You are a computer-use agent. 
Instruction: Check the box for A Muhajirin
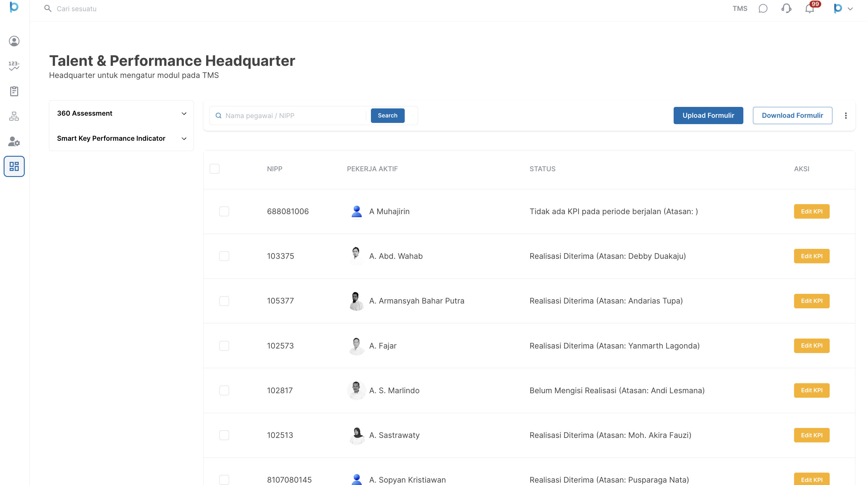224,211
